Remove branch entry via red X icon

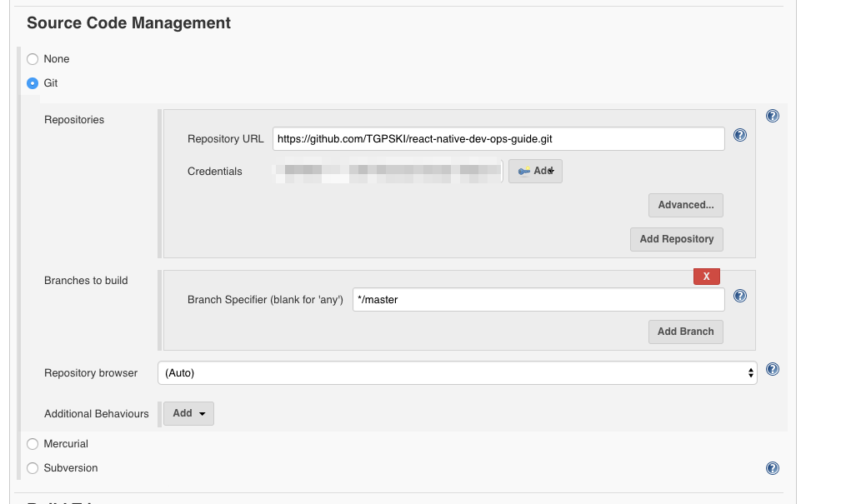coord(706,276)
